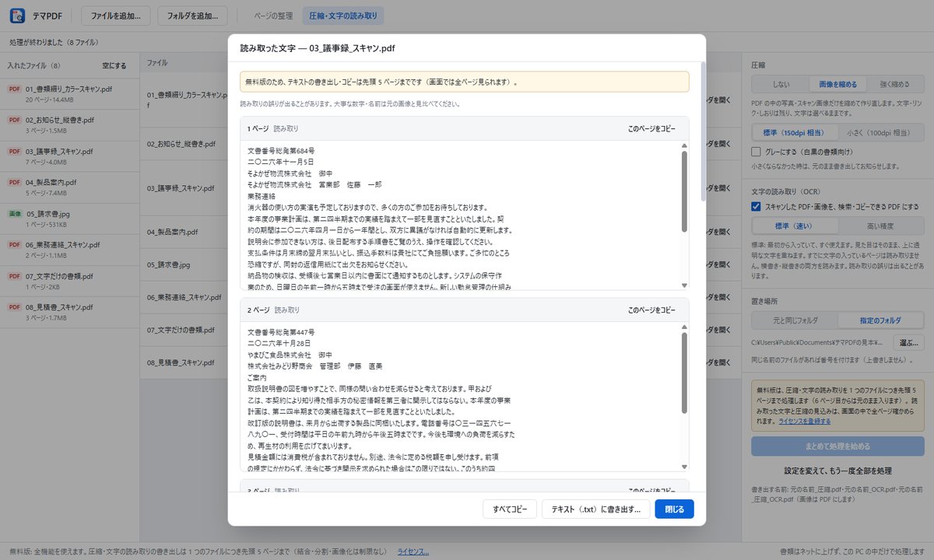Click down arrow of page 1 text scrollbar
Screen dimensions: 934x560
(x=684, y=285)
